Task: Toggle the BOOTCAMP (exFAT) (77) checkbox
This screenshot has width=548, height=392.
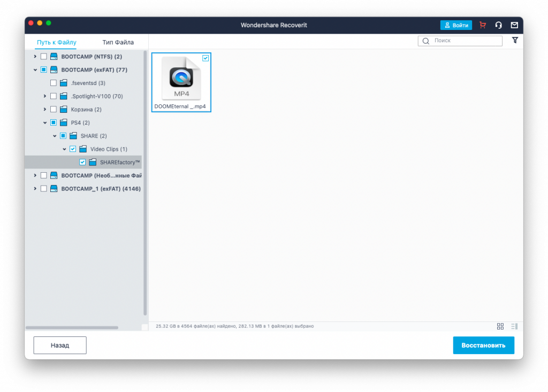Action: pyautogui.click(x=44, y=70)
